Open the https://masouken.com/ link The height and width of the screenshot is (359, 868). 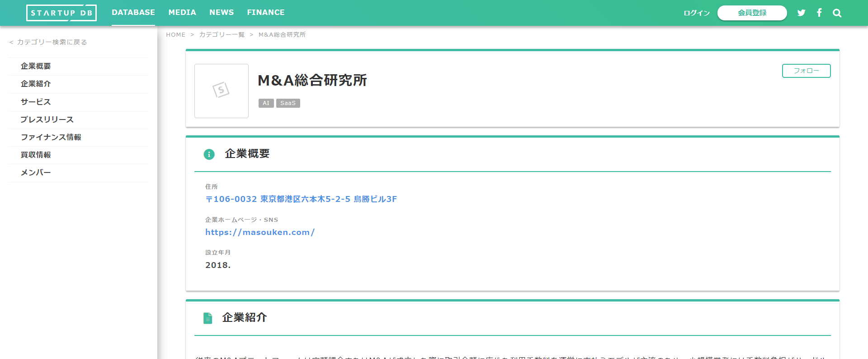pos(260,232)
